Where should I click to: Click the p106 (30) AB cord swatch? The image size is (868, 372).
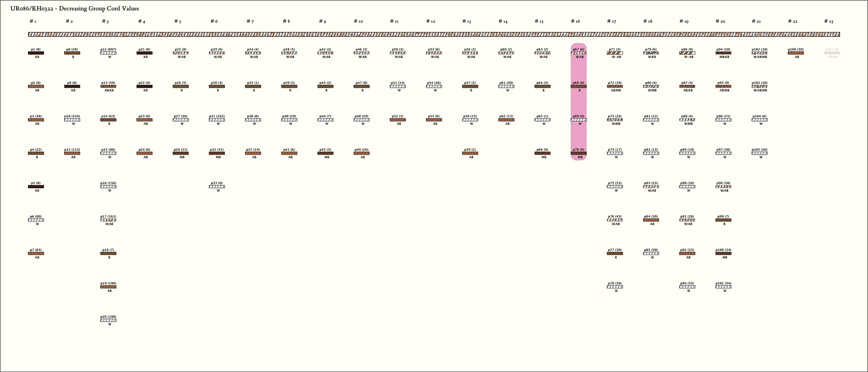click(x=796, y=53)
